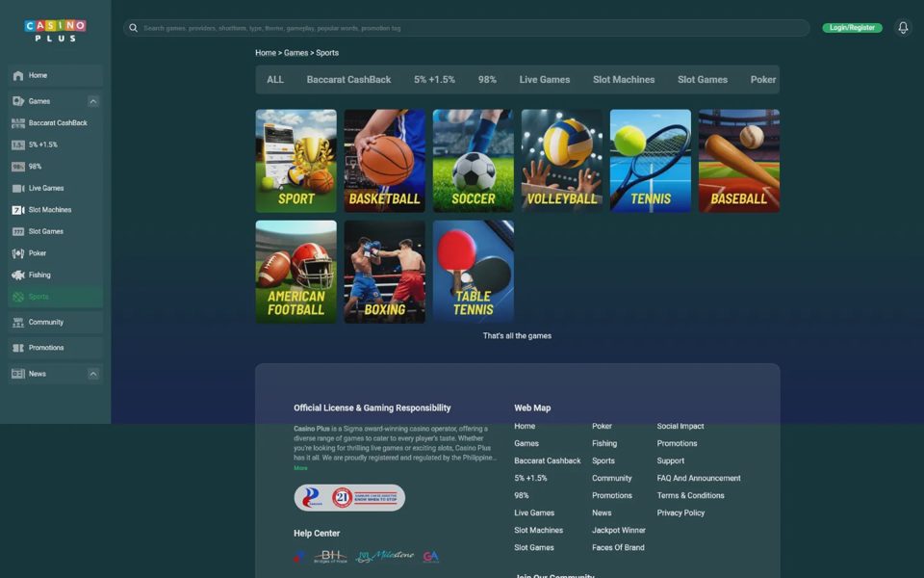Click the Login/Register button
The height and width of the screenshot is (578, 924).
(852, 28)
